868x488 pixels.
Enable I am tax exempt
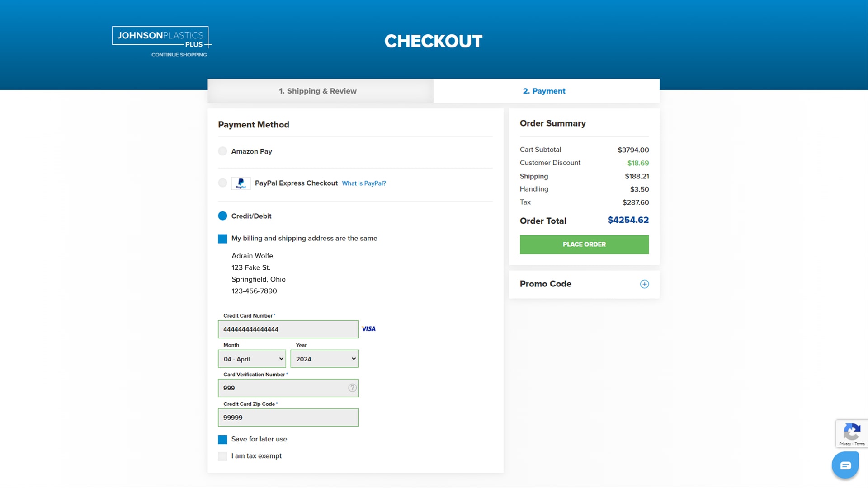[222, 456]
